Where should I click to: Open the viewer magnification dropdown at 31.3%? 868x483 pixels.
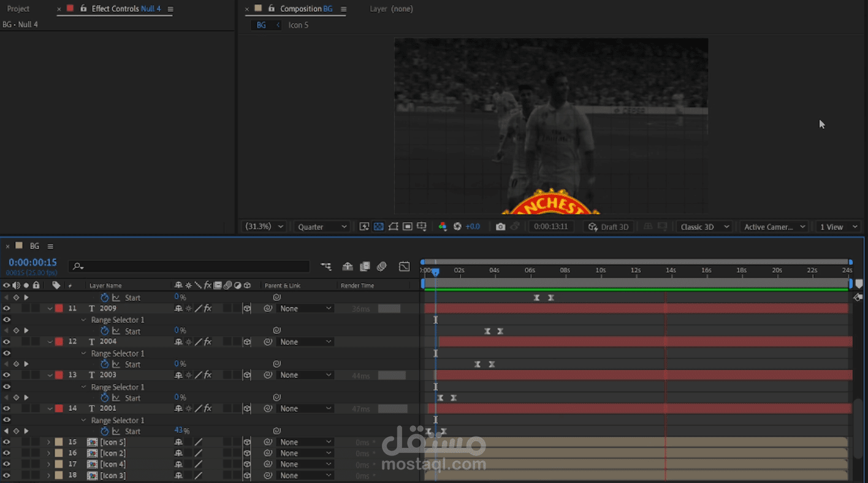pyautogui.click(x=264, y=227)
